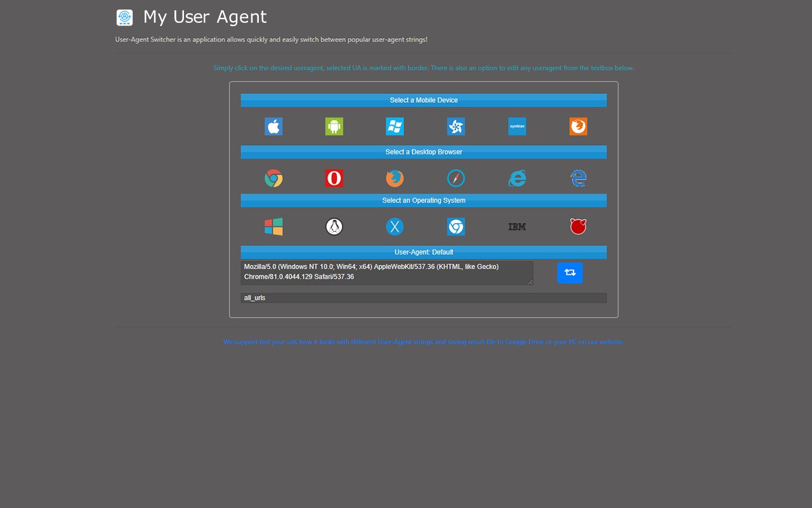Edit the user-agent string textbox

[x=387, y=272]
